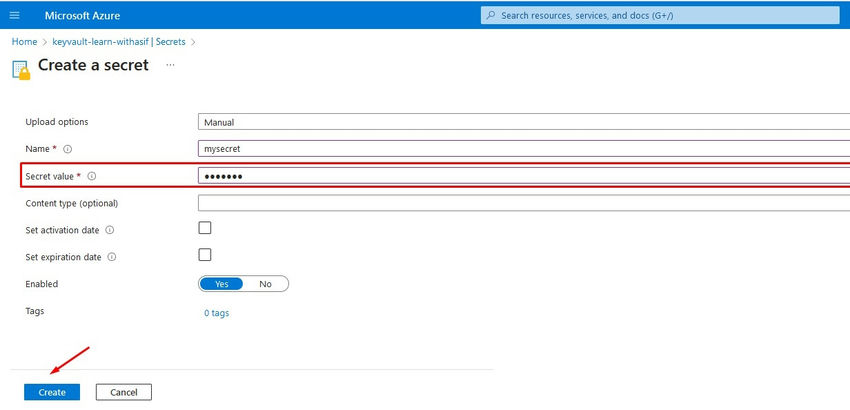Focus the Secret value password field
850x410 pixels.
(x=524, y=176)
